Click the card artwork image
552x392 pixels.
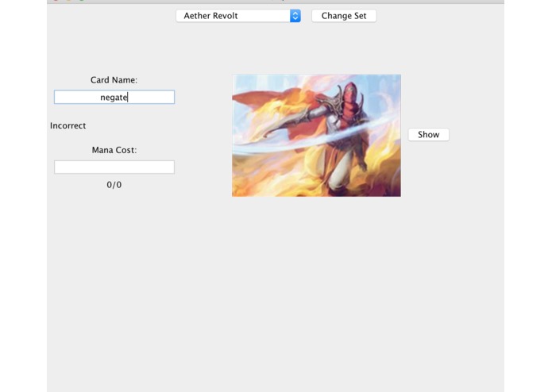point(316,136)
